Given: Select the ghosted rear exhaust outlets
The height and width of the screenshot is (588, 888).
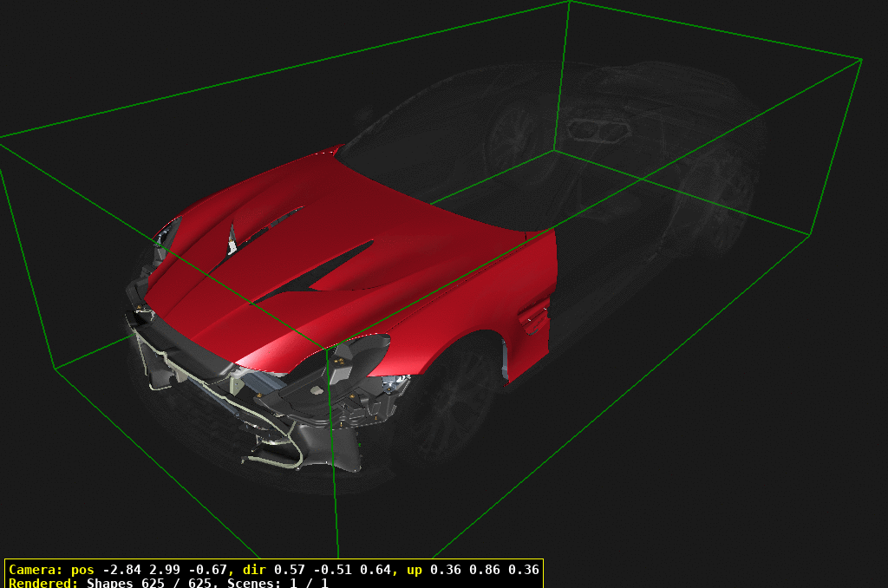Looking at the screenshot, I should click(x=598, y=131).
